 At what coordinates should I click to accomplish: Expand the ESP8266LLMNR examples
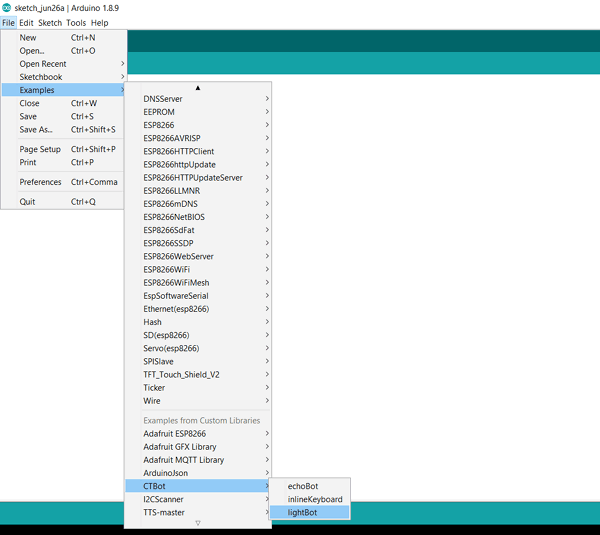[x=198, y=191]
